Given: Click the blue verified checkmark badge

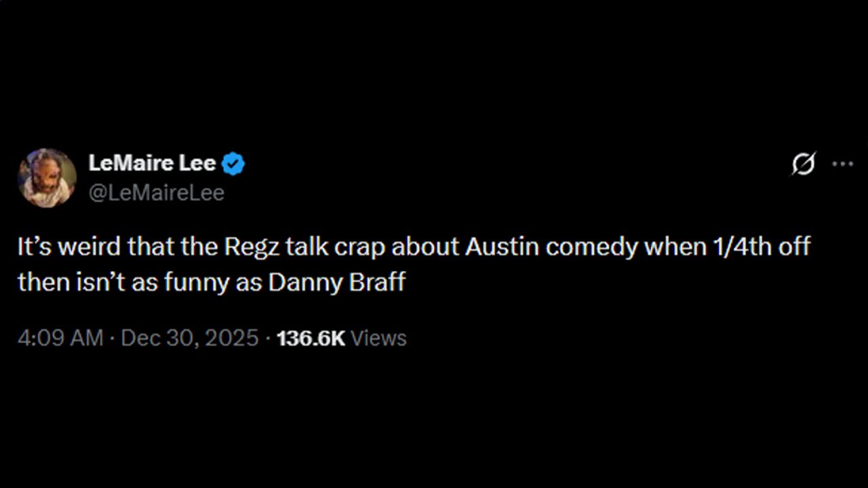Looking at the screenshot, I should coord(234,163).
